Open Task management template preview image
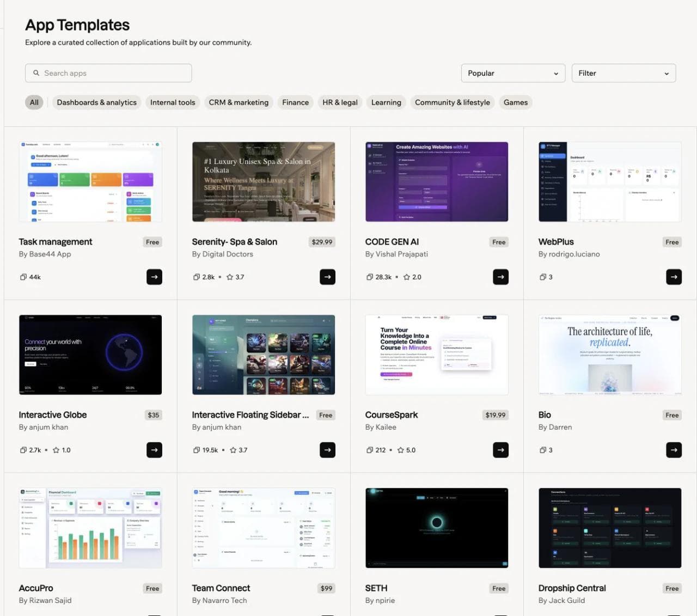The width and height of the screenshot is (697, 616). coord(90,182)
